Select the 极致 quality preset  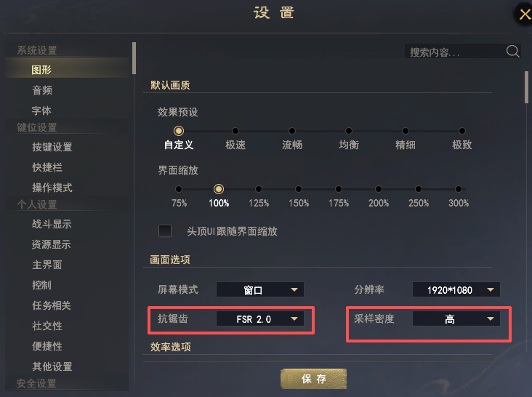point(462,131)
